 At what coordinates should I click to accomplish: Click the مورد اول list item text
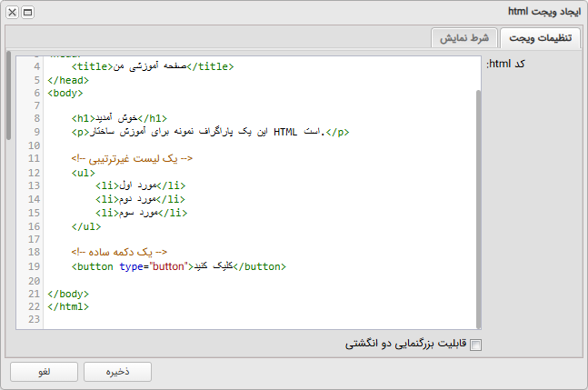coord(137,185)
